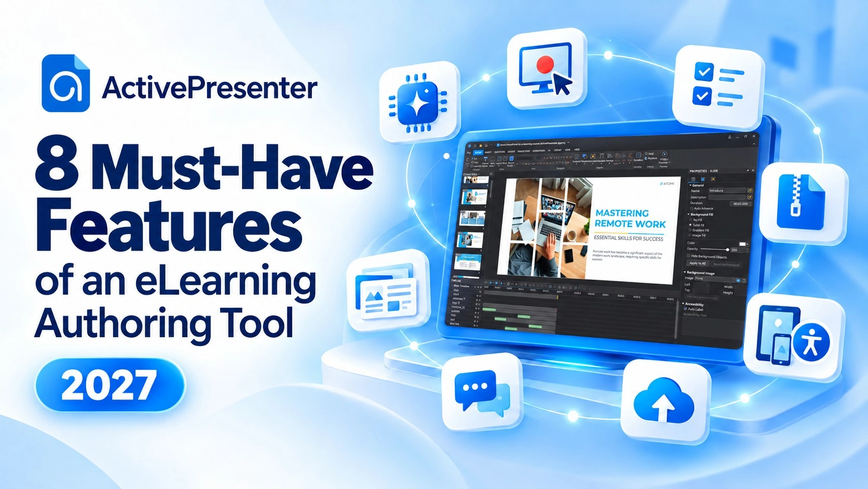The image size is (868, 489).
Task: Open the QUESTIONS ribbon tab
Action: [x=499, y=152]
